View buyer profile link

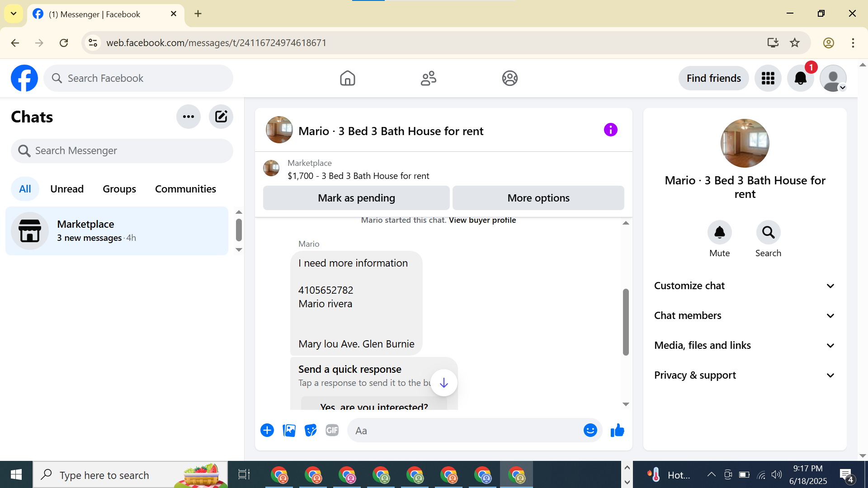[482, 220]
